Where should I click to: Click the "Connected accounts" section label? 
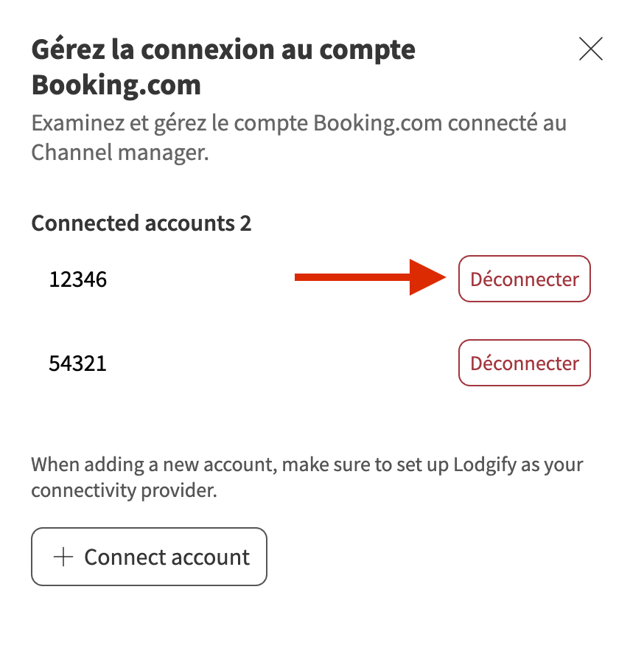[x=133, y=223]
